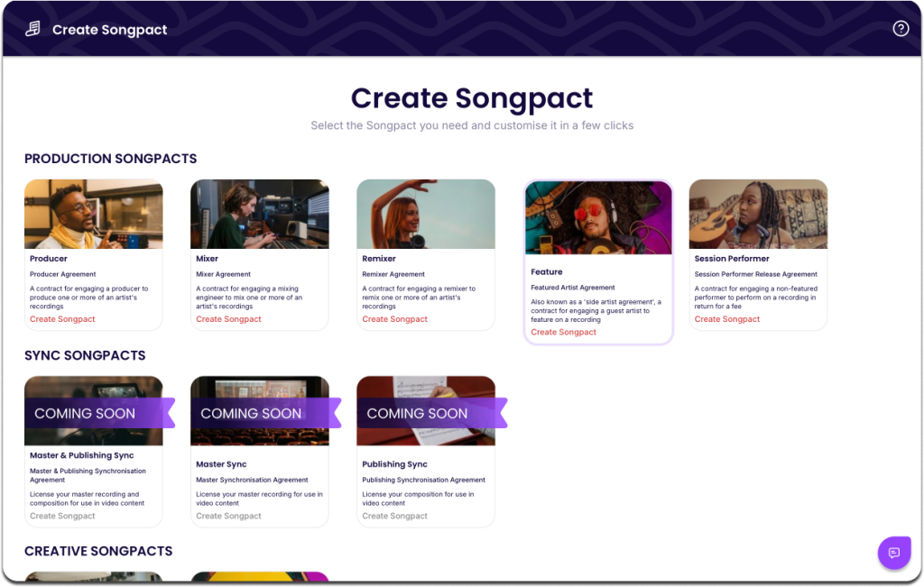Click the "PRODUCTION SONGPACTS" section heading
The height and width of the screenshot is (587, 924).
point(111,159)
